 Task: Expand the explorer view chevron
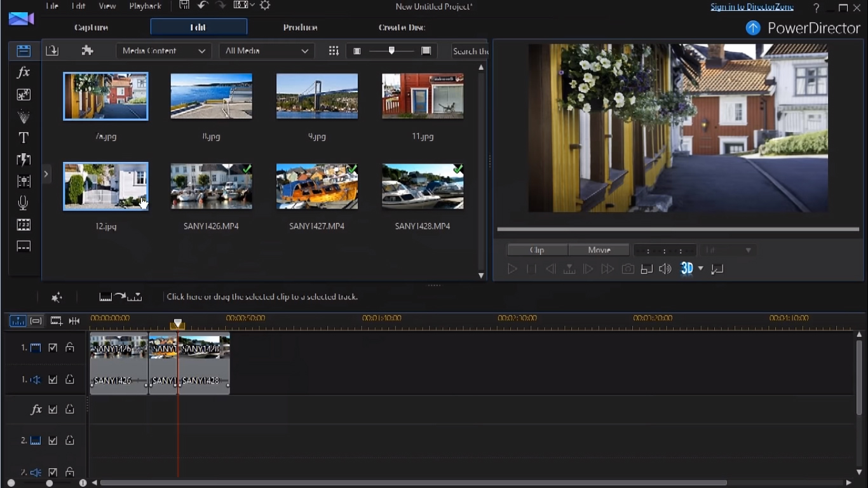pos(46,174)
